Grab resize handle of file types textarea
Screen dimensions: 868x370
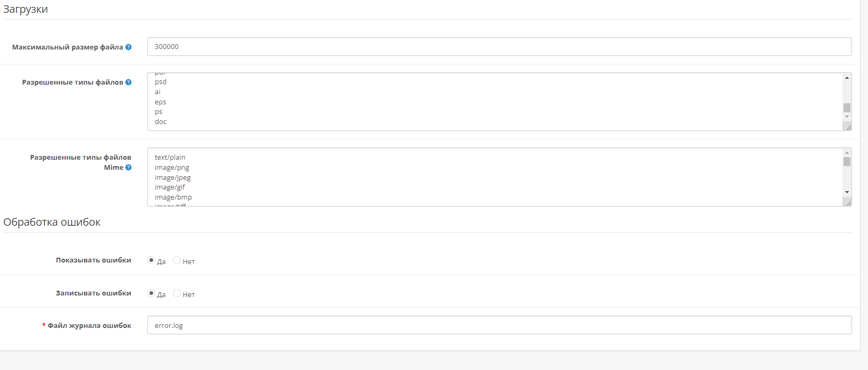coord(848,127)
